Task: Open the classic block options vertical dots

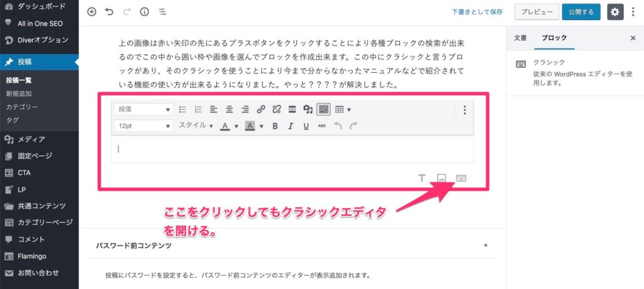Action: click(x=465, y=109)
